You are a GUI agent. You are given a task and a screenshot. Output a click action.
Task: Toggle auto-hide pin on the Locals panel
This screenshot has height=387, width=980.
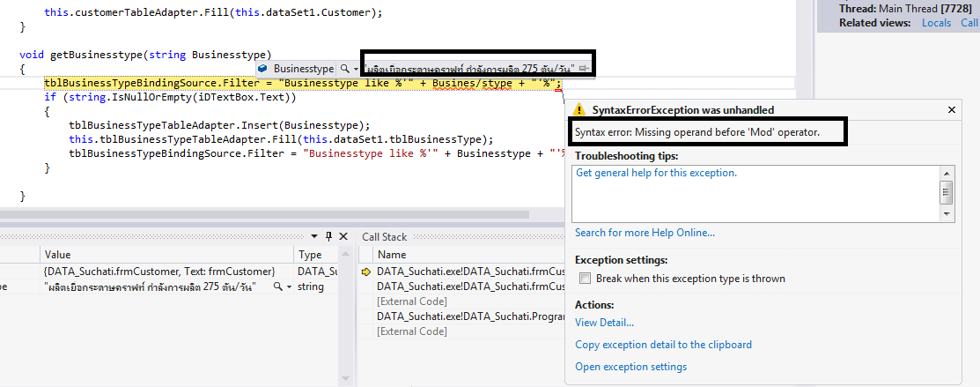coord(328,237)
